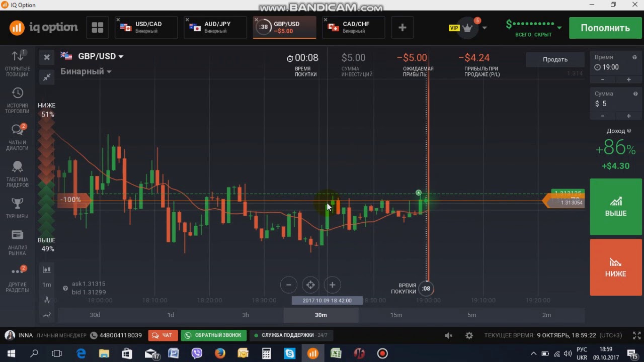The width and height of the screenshot is (644, 362).
Task: Expand GBP/USD asset dropdown above chart
Action: coord(121,57)
